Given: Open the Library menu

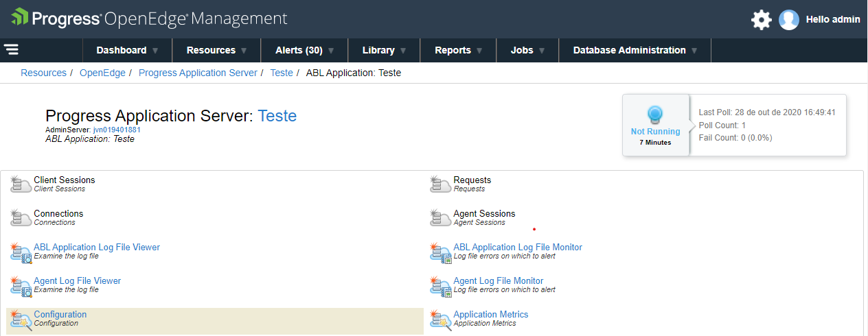Looking at the screenshot, I should click(385, 50).
